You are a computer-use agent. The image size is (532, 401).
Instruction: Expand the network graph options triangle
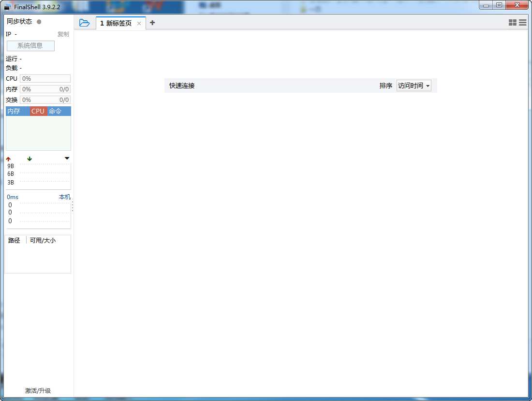[x=67, y=158]
